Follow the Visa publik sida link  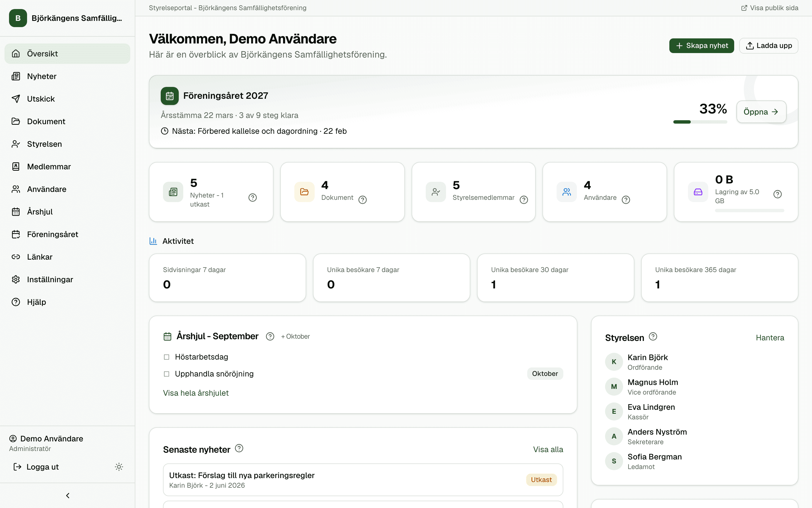[x=769, y=8]
